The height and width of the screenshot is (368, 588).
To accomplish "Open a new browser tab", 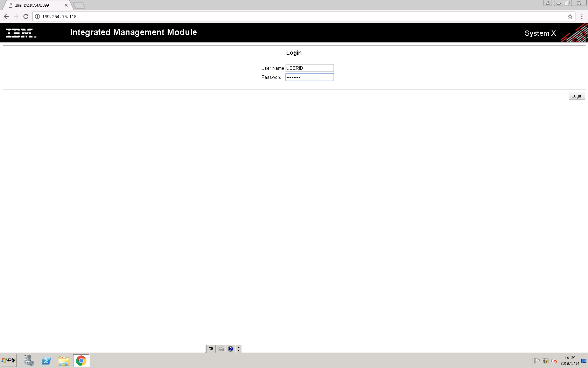I will [x=79, y=5].
